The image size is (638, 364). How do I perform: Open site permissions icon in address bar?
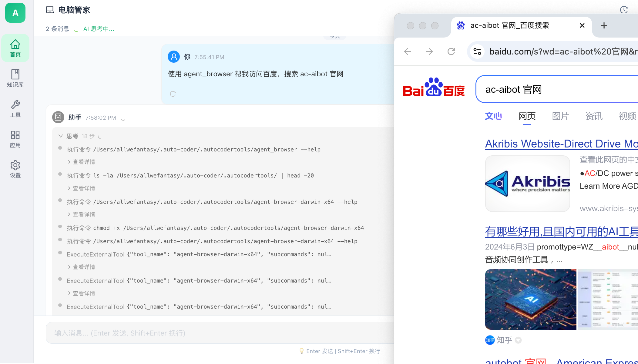(x=477, y=51)
